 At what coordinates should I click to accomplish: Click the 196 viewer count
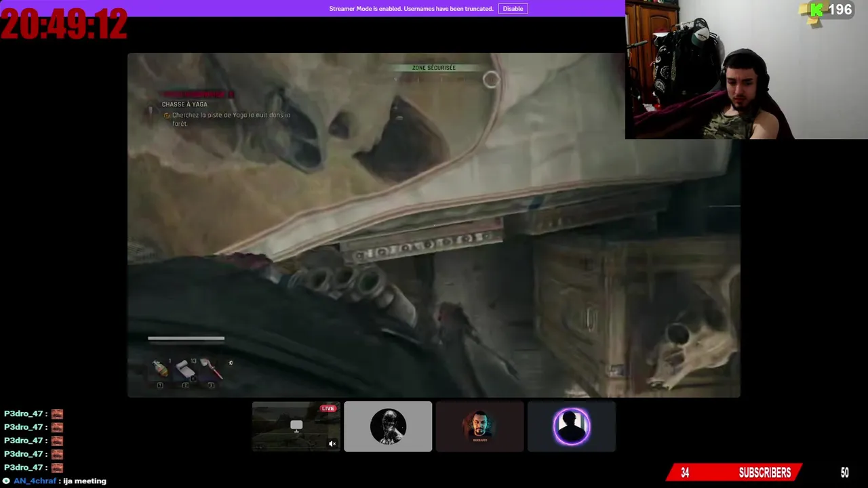click(840, 10)
